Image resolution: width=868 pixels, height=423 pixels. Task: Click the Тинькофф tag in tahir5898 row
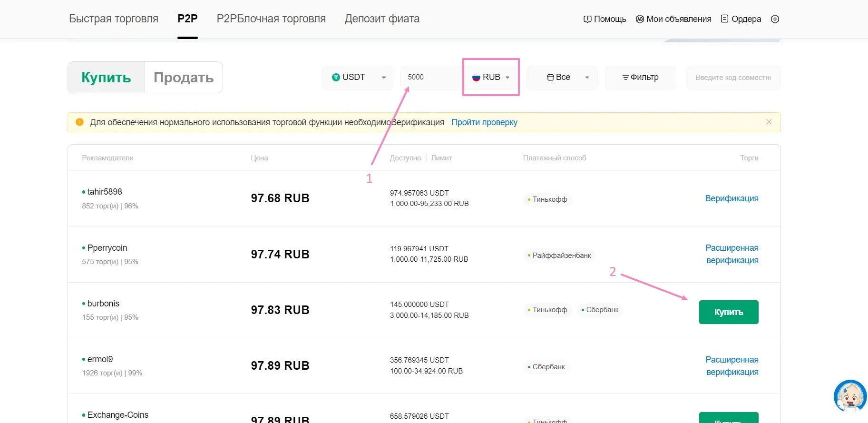pyautogui.click(x=547, y=199)
